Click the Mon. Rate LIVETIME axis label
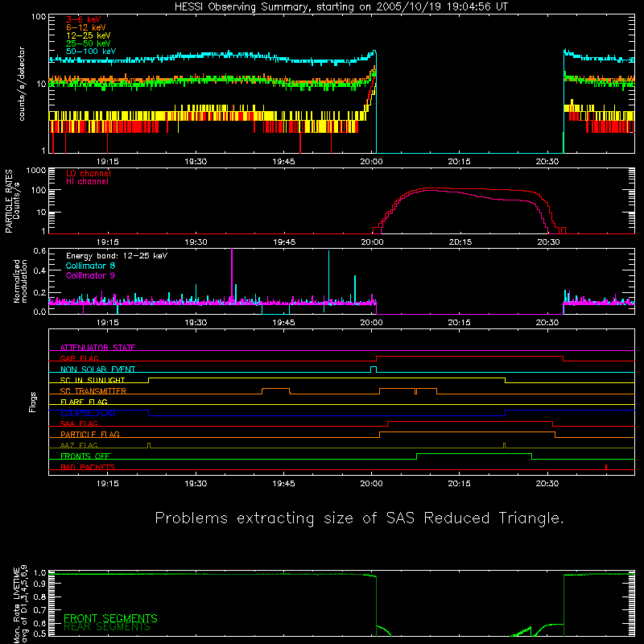The image size is (644, 644). click(x=20, y=604)
